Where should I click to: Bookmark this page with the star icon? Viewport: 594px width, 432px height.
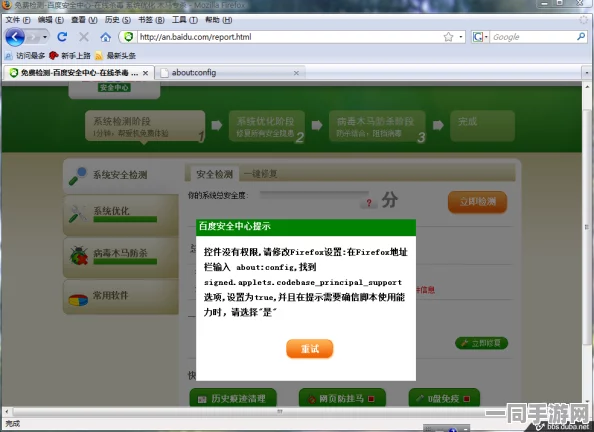pos(449,37)
